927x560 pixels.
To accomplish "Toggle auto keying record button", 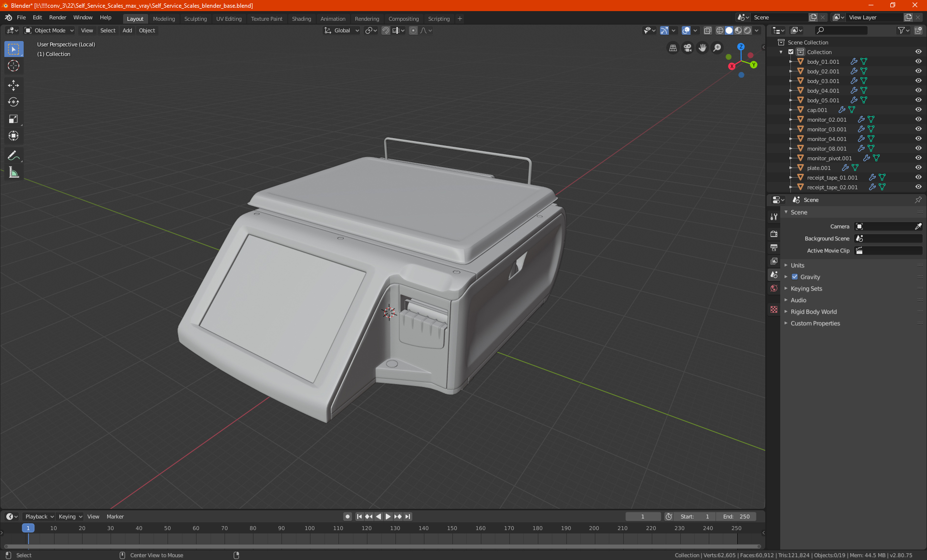I will pyautogui.click(x=347, y=517).
